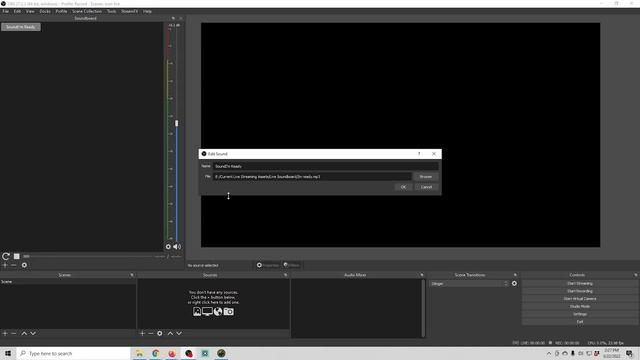Open Soundboard sound properties gear
The height and width of the screenshot is (360, 640).
pyautogui.click(x=24, y=265)
